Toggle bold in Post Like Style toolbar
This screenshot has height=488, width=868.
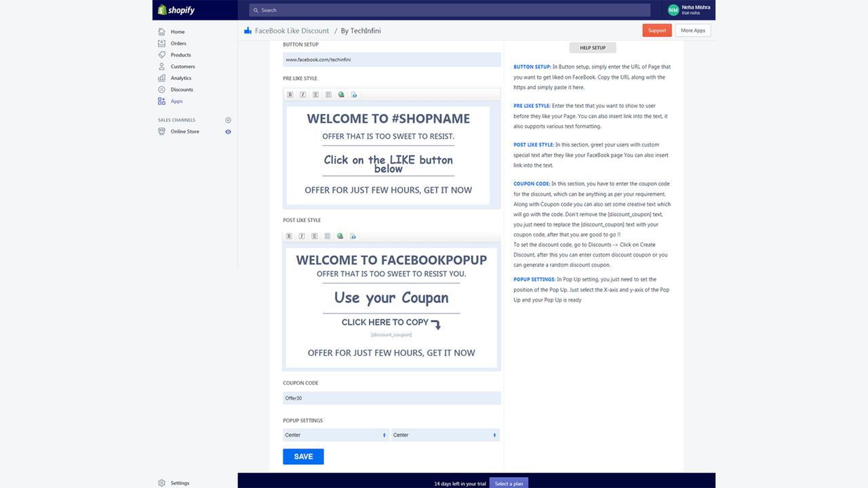point(290,237)
